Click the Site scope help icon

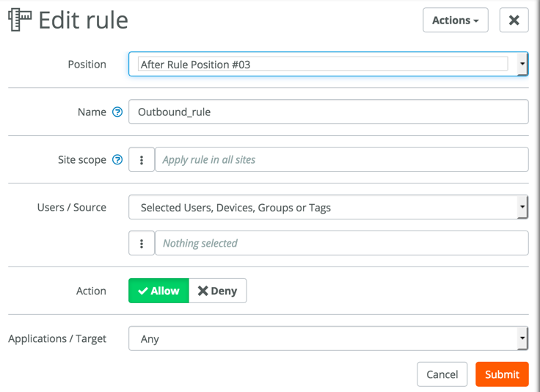pos(117,160)
